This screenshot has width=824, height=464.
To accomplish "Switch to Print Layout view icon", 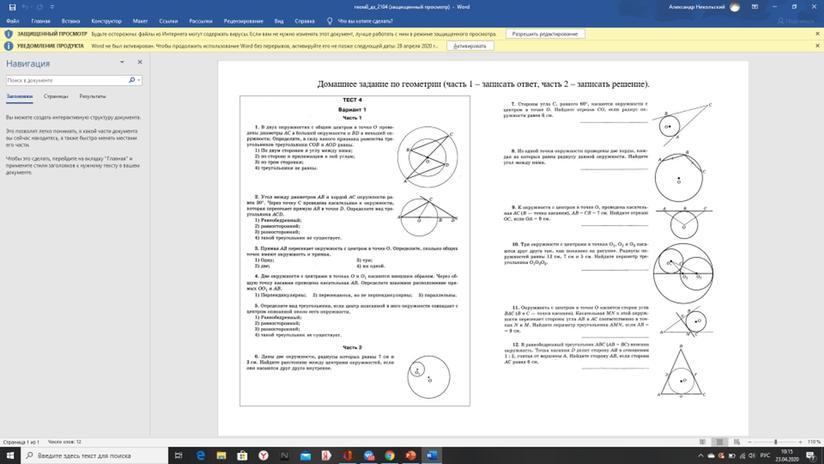I will [719, 442].
